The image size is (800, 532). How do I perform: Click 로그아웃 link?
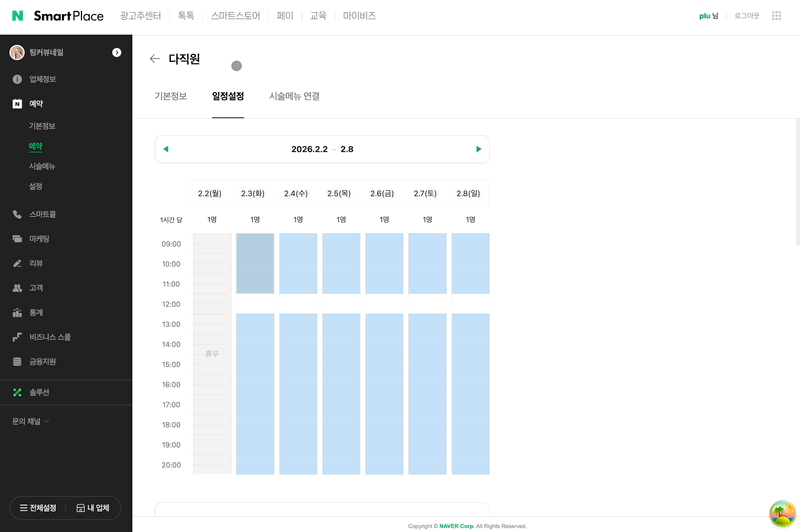click(x=746, y=16)
